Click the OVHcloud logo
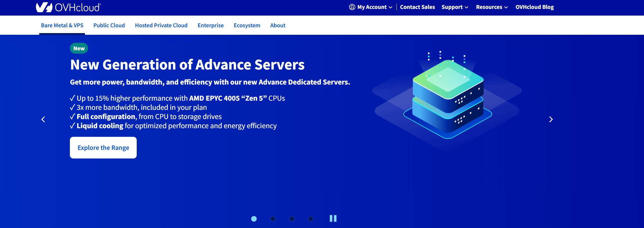644x228 pixels. point(68,7)
